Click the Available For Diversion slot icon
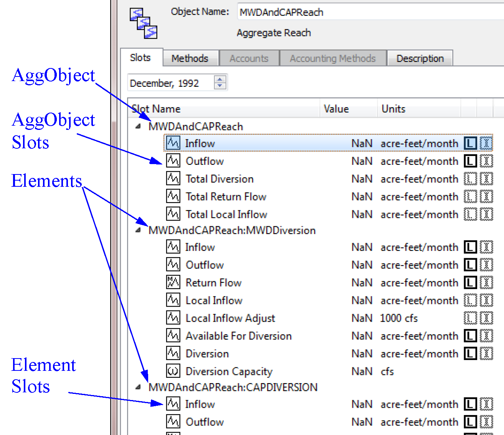The image size is (504, 435). pos(173,336)
